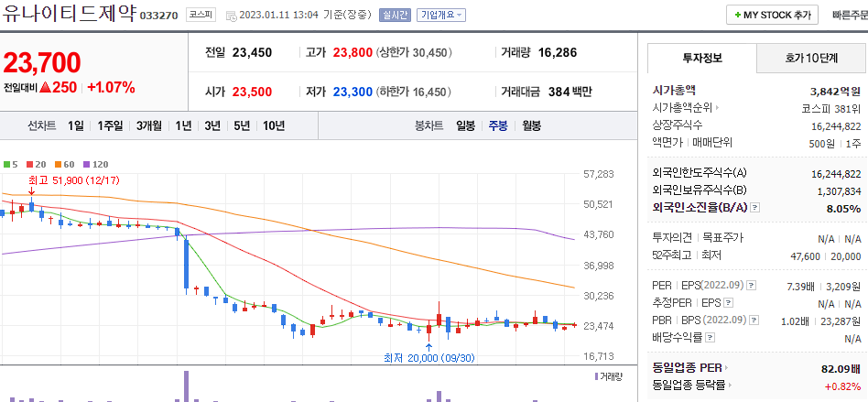Click the 전일 value 23,450
Viewport: 868px width, 402px height.
pos(253,52)
